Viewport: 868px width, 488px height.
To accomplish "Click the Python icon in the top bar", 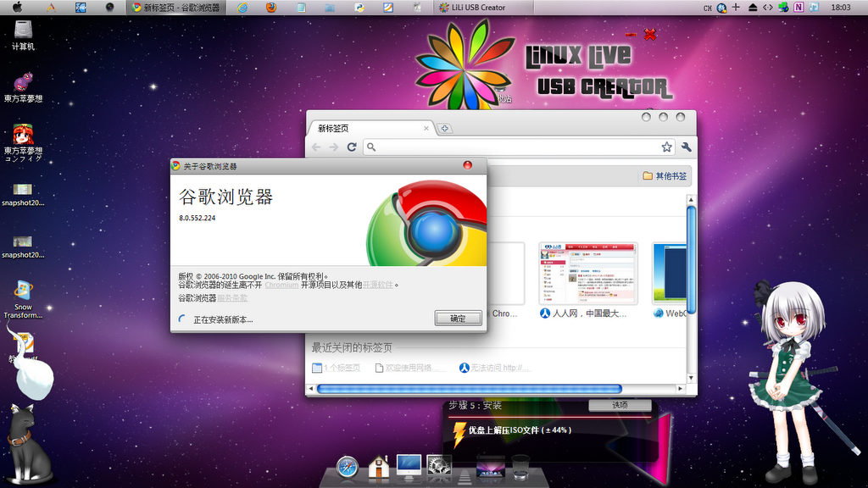I will coord(359,8).
